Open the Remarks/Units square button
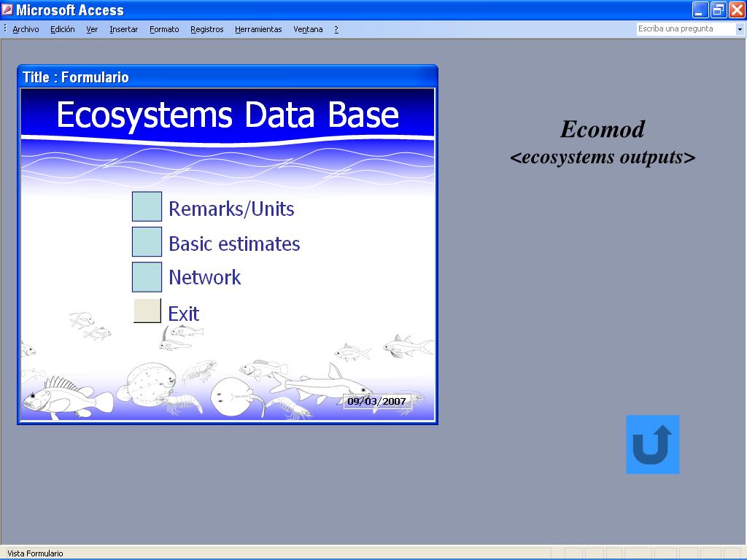Viewport: 747px width, 560px height. click(x=147, y=206)
